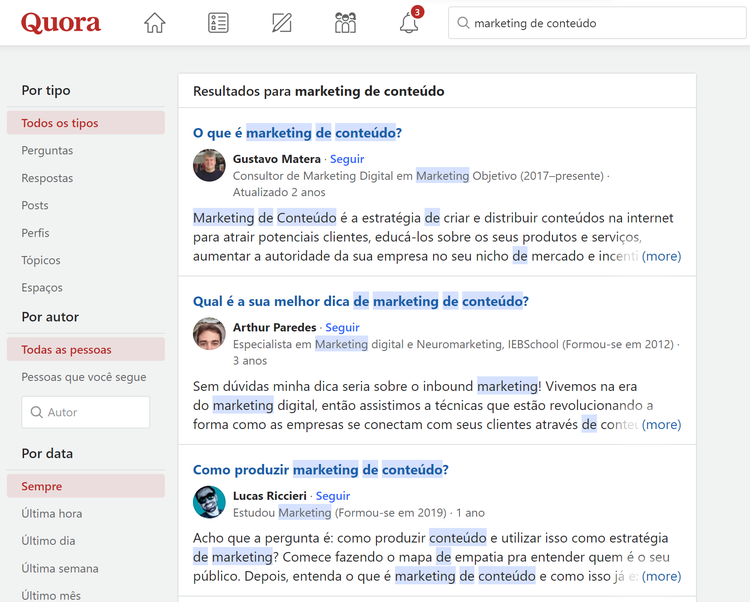
Task: Click "Atualizado 2 anos" timestamp
Action: [279, 192]
